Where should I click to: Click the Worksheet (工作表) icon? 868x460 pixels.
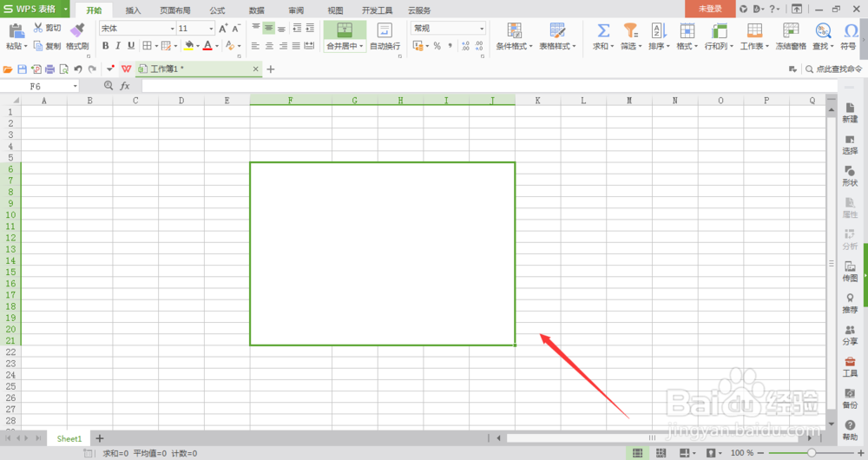(x=754, y=30)
